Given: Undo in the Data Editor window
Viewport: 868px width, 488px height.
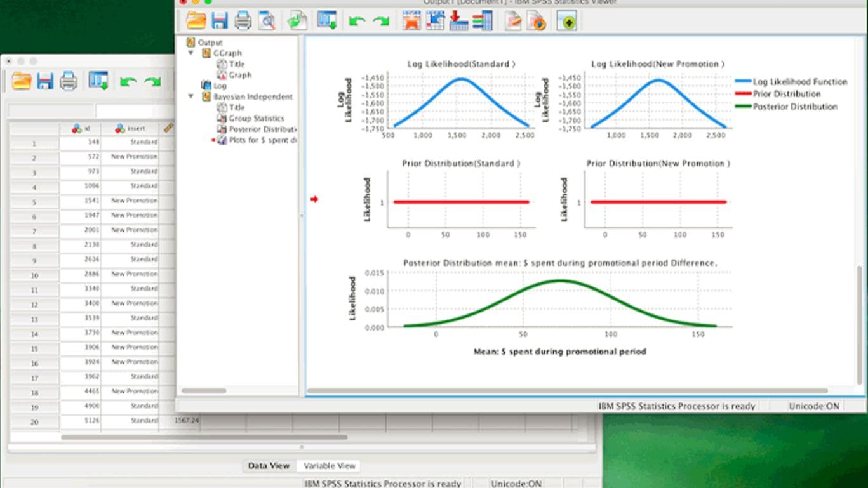Looking at the screenshot, I should pos(128,82).
